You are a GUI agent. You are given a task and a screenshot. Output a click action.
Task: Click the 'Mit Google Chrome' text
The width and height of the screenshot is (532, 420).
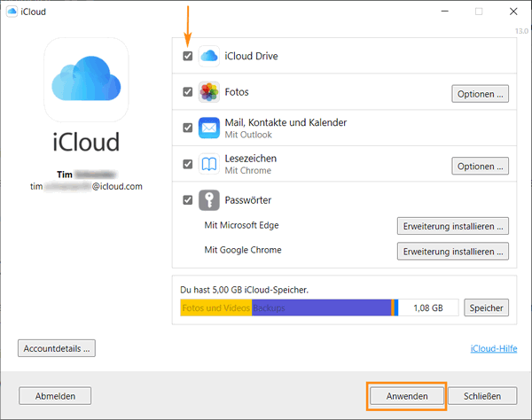(x=243, y=250)
